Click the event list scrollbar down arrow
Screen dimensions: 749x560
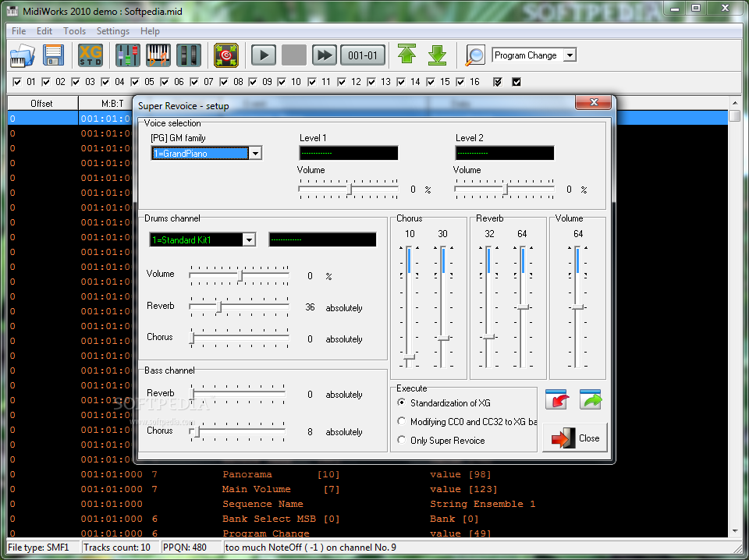click(735, 531)
